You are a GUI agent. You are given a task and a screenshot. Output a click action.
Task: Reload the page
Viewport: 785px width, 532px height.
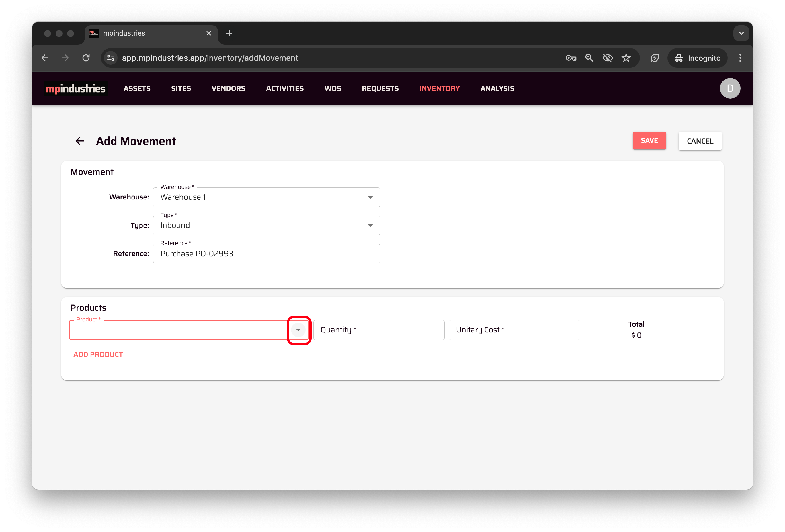86,58
